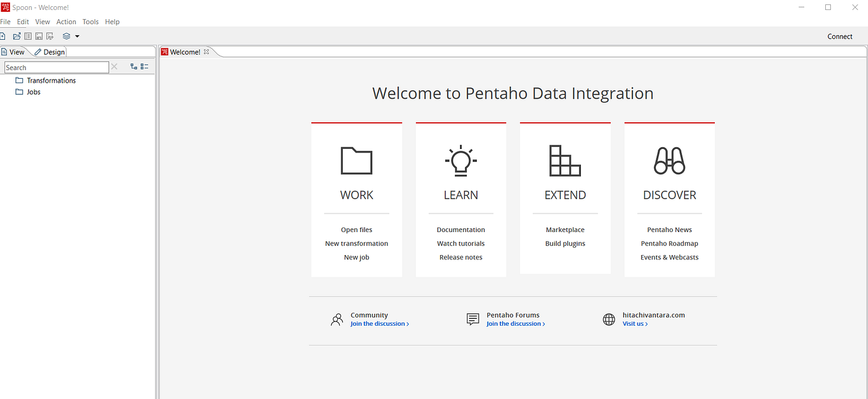Open the Watch tutorials link

pyautogui.click(x=461, y=243)
